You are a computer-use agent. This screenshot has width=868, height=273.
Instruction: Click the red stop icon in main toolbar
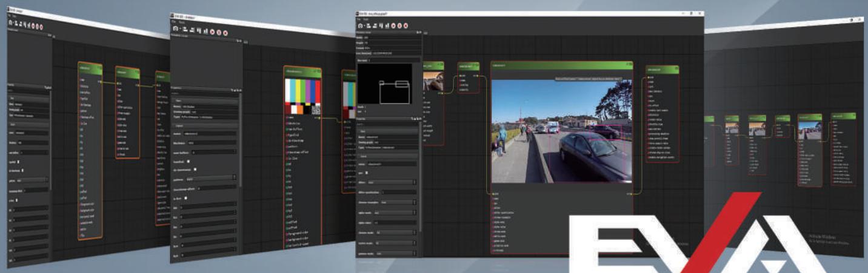[399, 26]
